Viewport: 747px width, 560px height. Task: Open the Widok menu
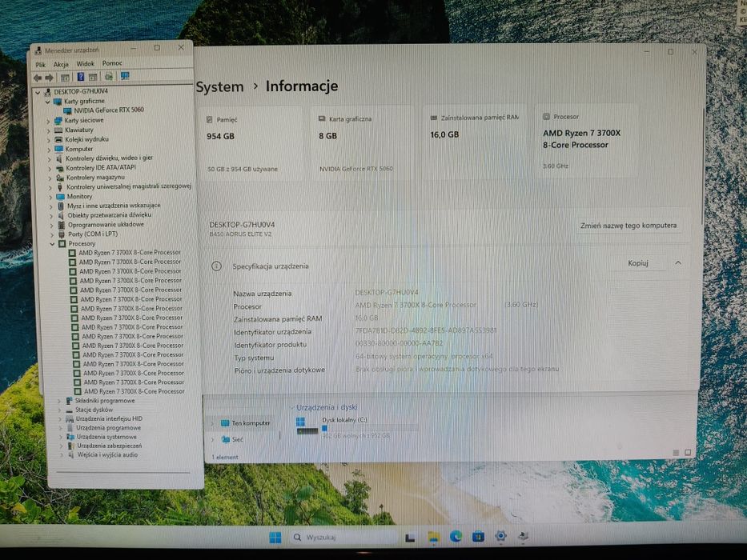[86, 64]
